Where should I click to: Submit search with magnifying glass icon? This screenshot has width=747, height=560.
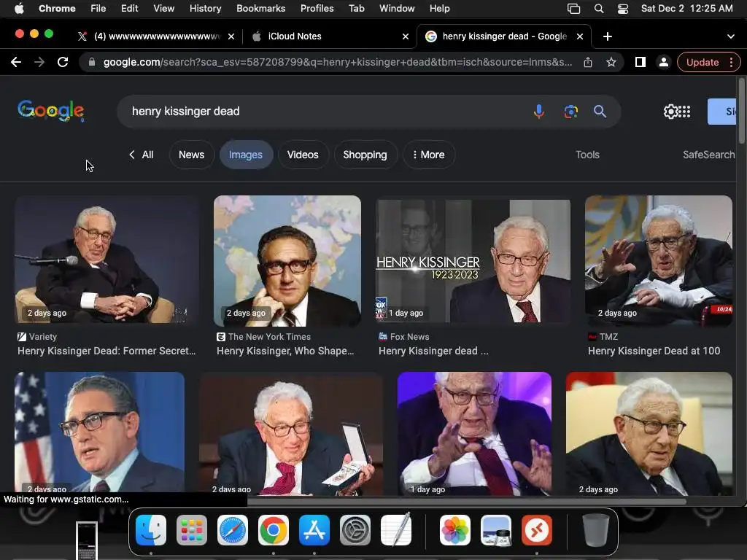600,112
